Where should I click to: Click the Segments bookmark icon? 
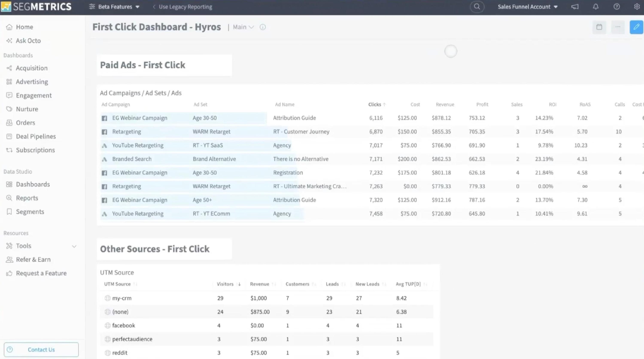click(x=9, y=212)
